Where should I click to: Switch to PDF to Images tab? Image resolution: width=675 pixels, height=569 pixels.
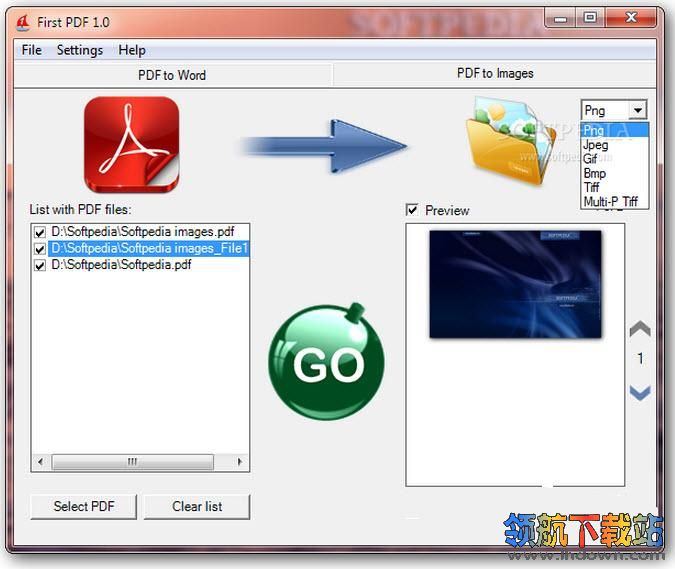click(495, 74)
